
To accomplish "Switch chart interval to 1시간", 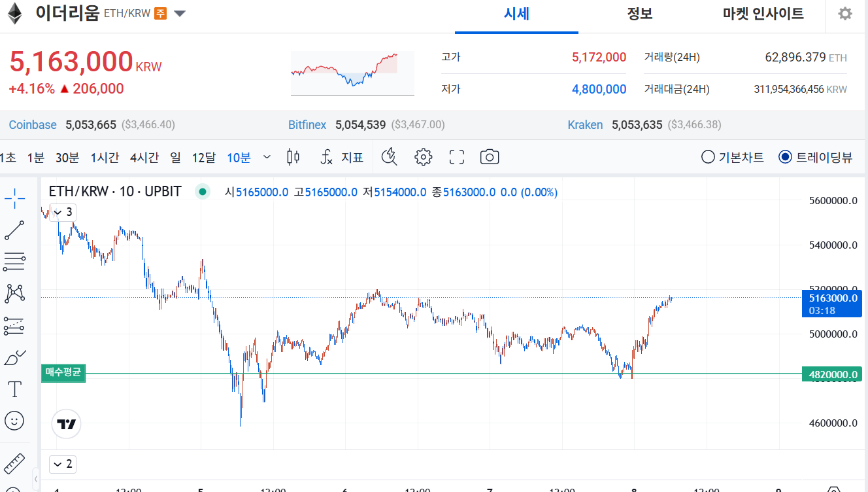I will [105, 157].
